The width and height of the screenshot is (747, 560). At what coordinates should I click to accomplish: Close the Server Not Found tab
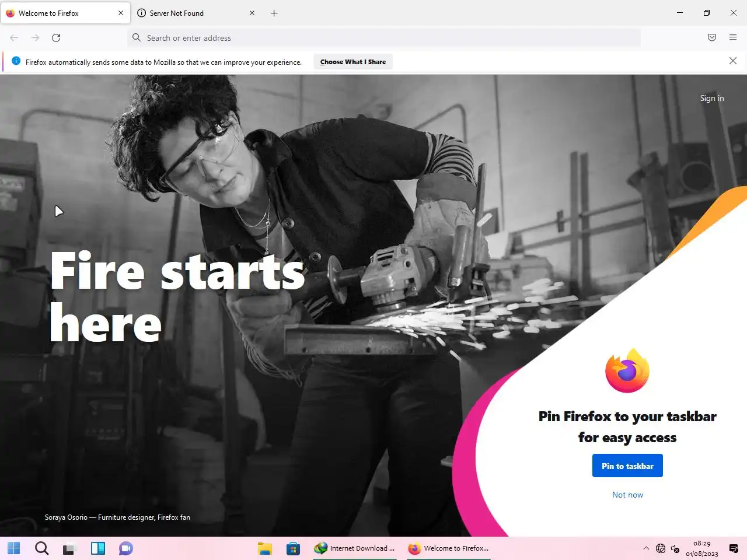click(252, 13)
